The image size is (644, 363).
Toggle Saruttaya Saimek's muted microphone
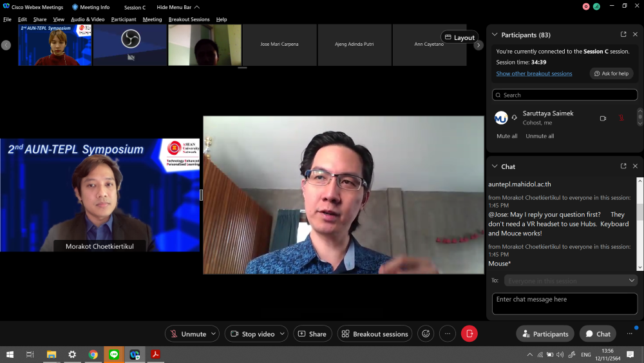[621, 118]
